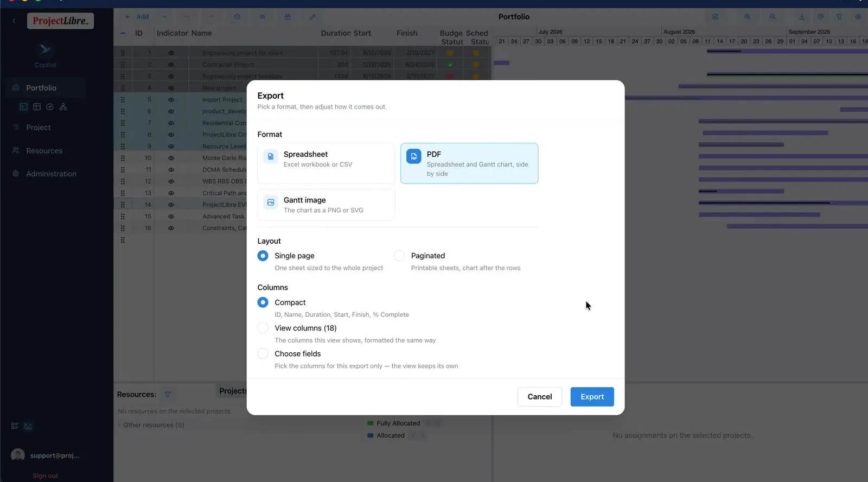Toggle eye icon for Contractor Project row
The height and width of the screenshot is (482, 868).
tap(171, 65)
